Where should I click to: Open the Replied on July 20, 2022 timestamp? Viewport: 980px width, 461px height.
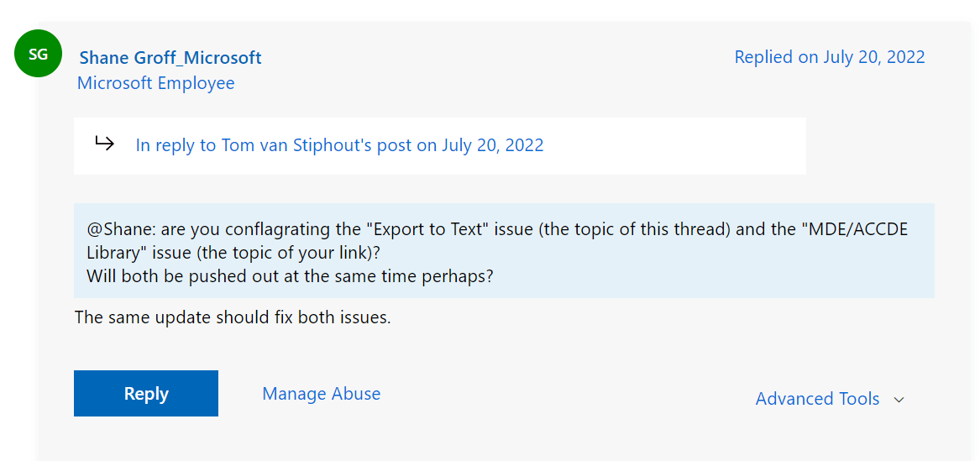click(830, 57)
